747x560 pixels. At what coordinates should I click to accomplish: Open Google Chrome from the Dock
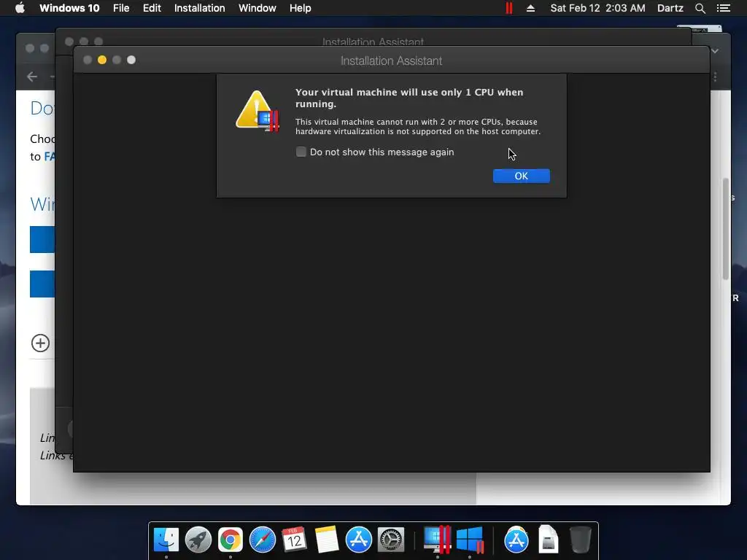tap(230, 540)
